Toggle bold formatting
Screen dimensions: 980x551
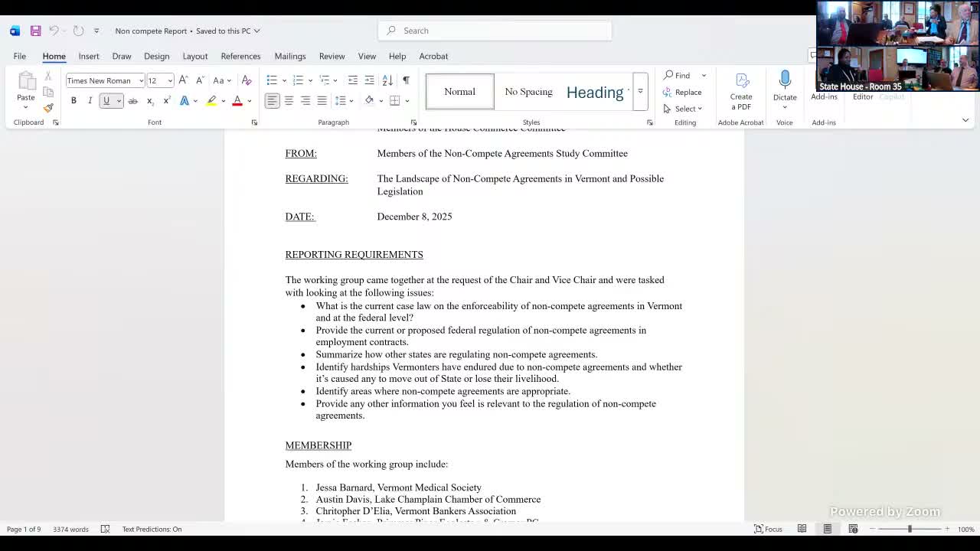click(x=73, y=101)
